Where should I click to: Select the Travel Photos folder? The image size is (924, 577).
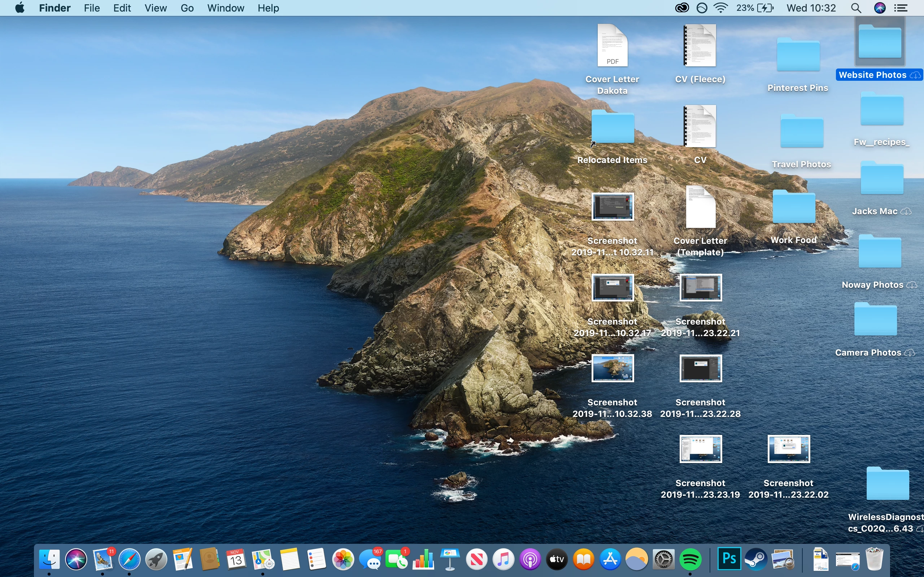[x=801, y=132]
